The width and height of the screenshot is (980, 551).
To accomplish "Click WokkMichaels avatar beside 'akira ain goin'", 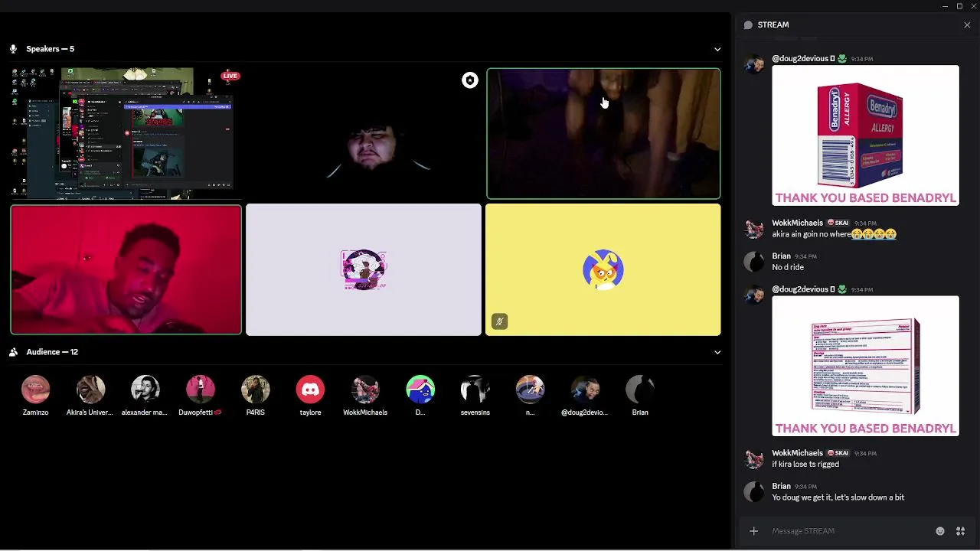I will pos(754,229).
